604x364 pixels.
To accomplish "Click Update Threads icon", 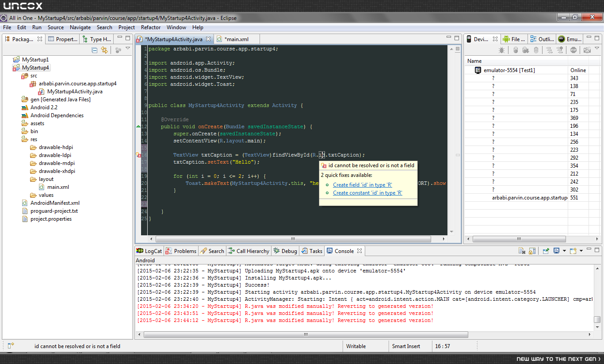I will pyautogui.click(x=549, y=50).
